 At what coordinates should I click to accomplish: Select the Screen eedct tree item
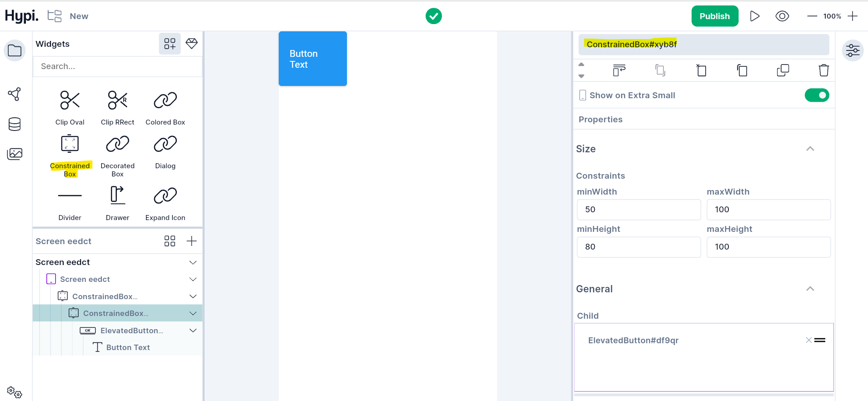(85, 279)
